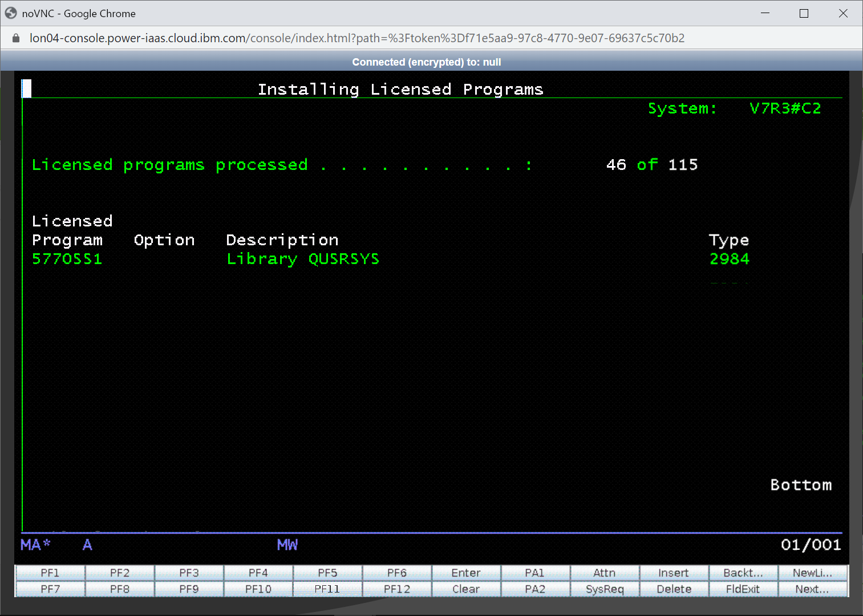Click the Delete key button
Viewport: 863px width, 616px height.
click(674, 589)
